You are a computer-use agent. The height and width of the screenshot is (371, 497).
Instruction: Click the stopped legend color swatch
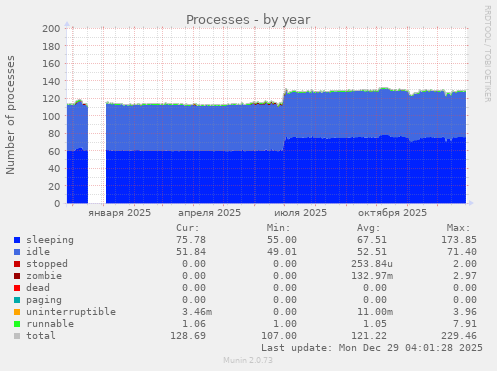pos(17,264)
